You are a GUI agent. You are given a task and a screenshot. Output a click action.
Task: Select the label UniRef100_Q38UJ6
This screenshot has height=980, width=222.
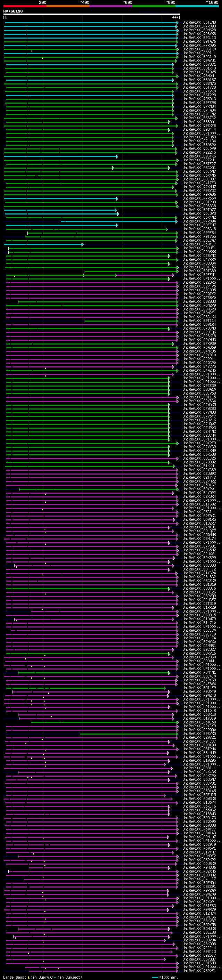(199, 589)
